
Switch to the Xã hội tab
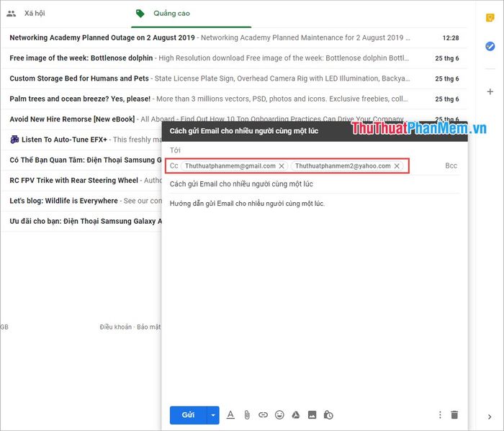point(35,14)
